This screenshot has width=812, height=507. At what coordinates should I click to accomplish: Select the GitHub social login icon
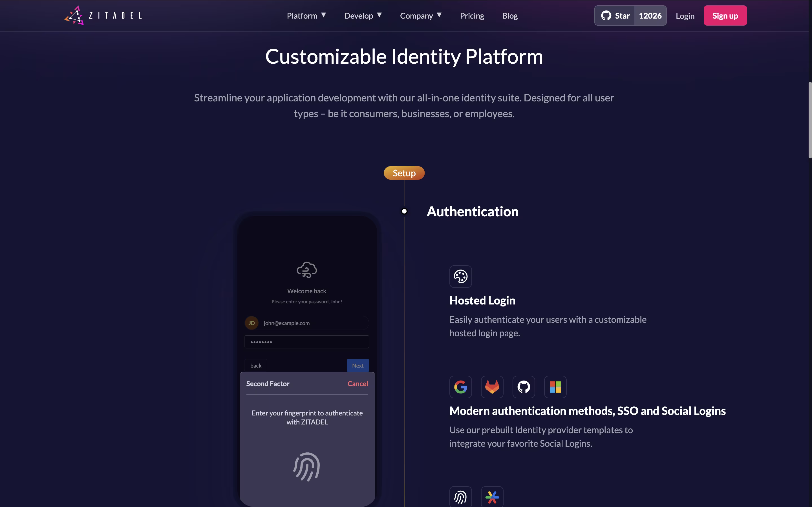coord(524,387)
